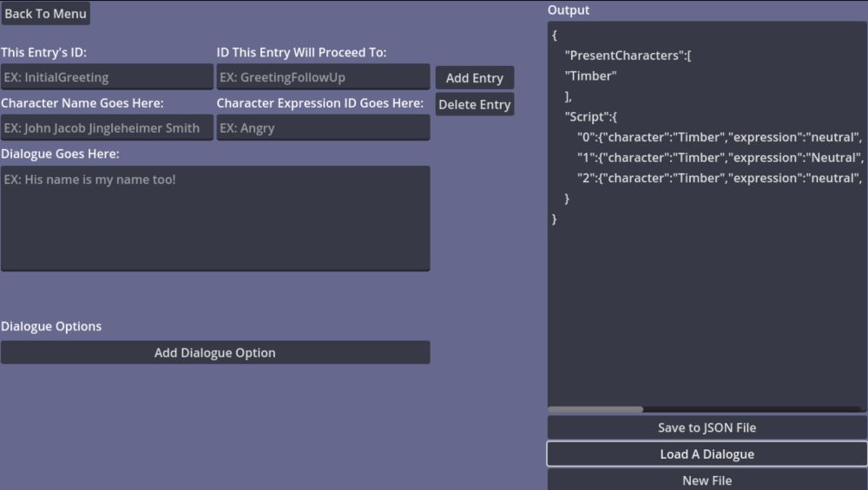Screen dimensions: 868x490
Task: Click the Dialogue Goes Here label
Action: 60,154
